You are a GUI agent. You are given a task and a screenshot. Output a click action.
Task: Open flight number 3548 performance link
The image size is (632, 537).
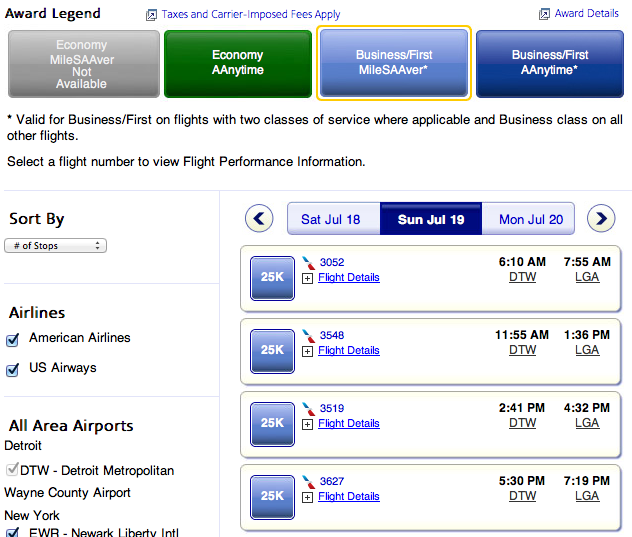pos(332,335)
